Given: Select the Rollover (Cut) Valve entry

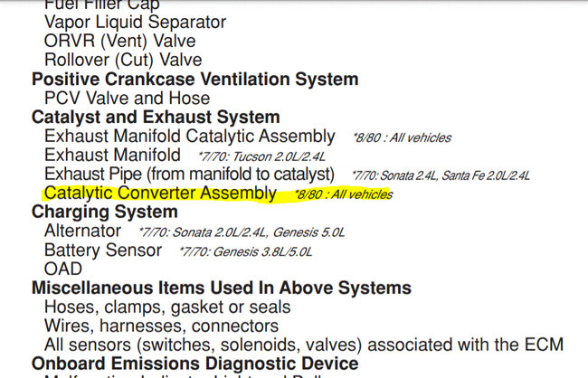Looking at the screenshot, I should click(123, 60).
